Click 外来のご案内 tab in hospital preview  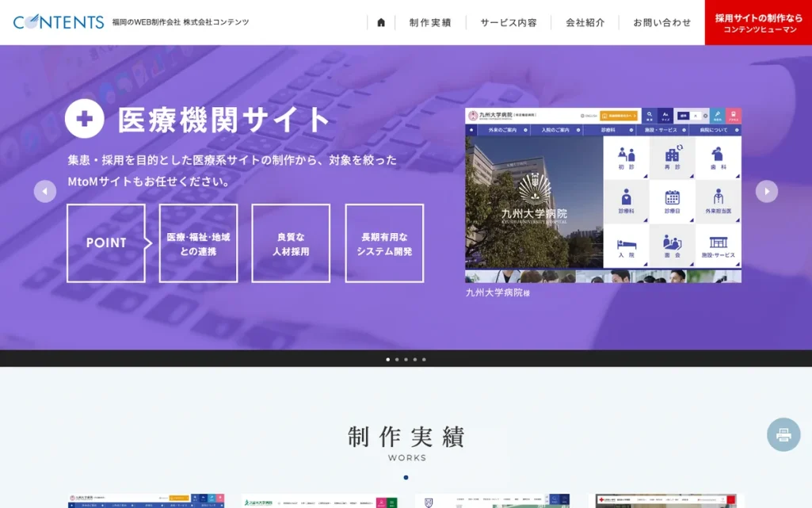click(x=503, y=130)
